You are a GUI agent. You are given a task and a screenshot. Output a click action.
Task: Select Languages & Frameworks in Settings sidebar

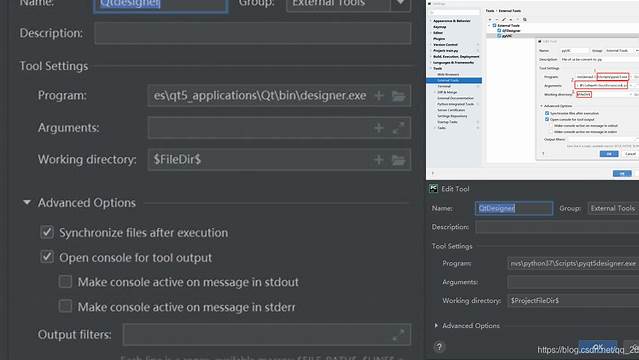tap(453, 62)
